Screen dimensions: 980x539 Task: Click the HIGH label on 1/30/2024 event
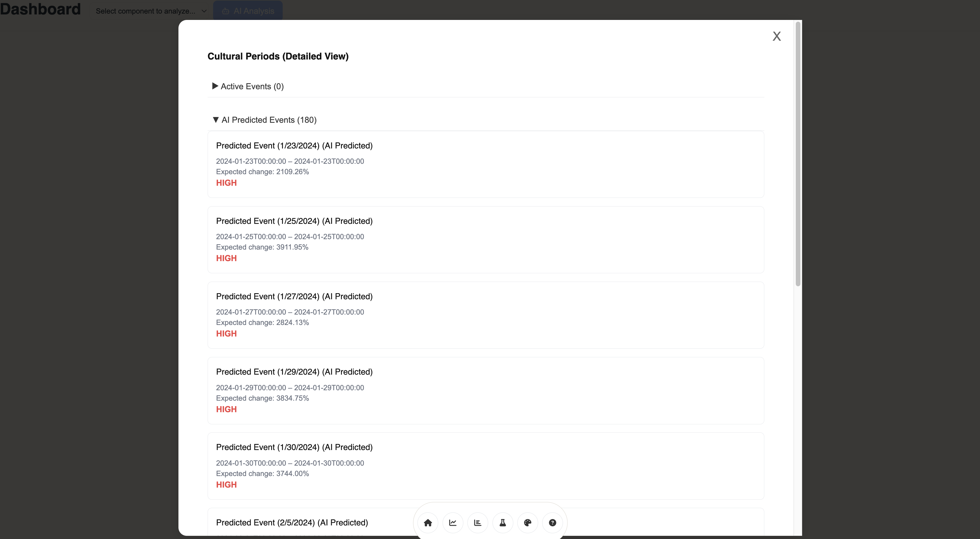[226, 485]
